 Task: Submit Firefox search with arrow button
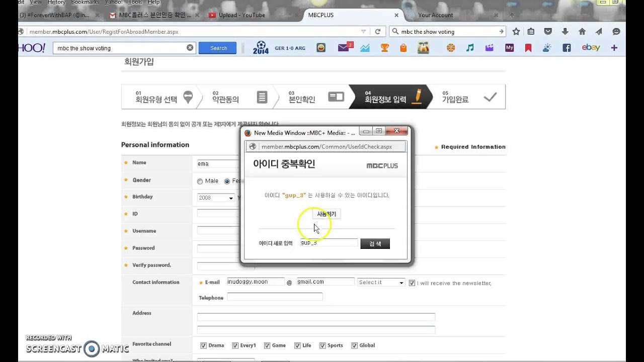(x=501, y=31)
